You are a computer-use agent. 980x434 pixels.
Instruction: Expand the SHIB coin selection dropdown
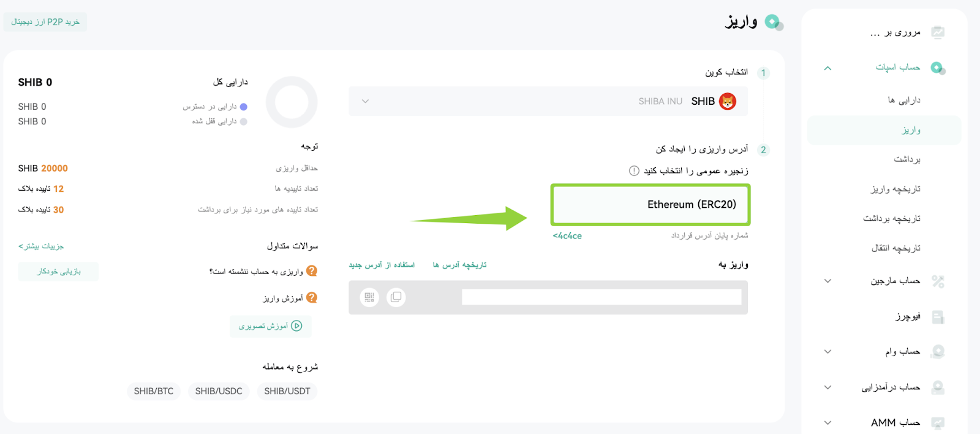click(365, 101)
